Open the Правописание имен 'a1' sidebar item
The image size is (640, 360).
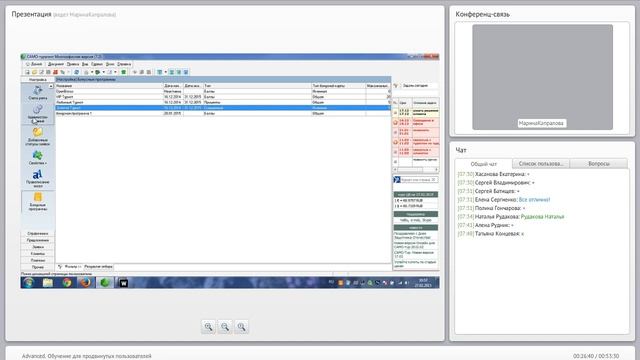pyautogui.click(x=38, y=178)
